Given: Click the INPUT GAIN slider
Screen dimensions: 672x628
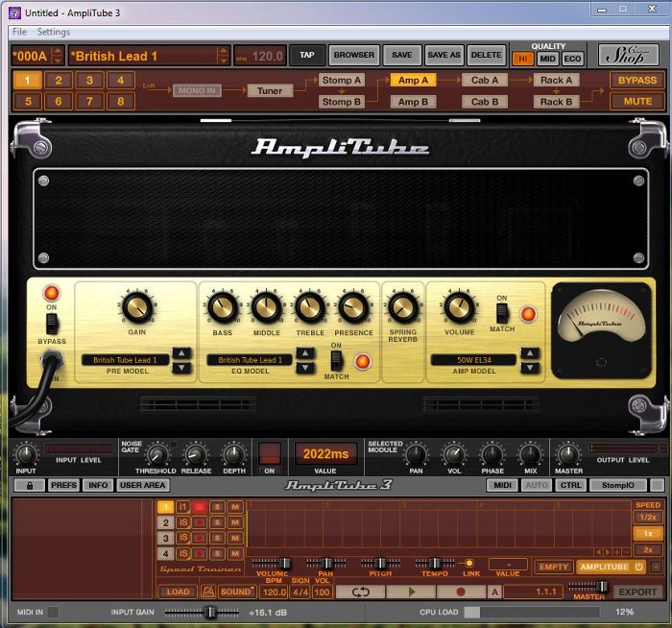Looking at the screenshot, I should pyautogui.click(x=202, y=613).
